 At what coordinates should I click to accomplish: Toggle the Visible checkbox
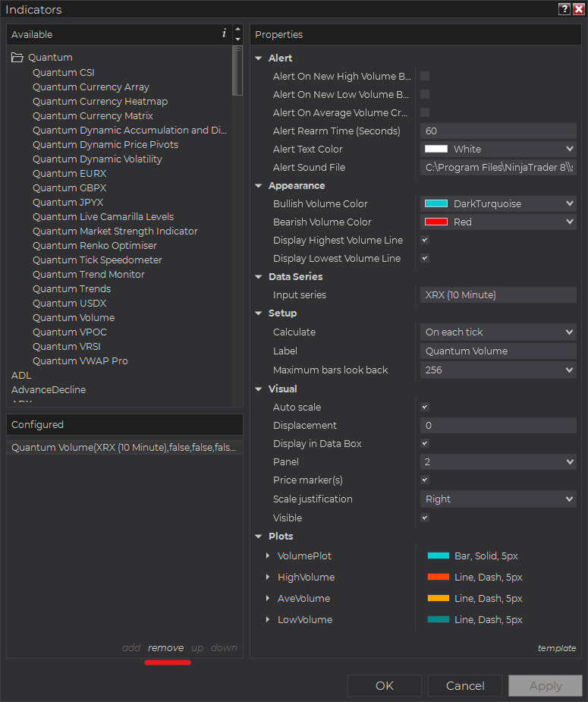pyautogui.click(x=425, y=518)
